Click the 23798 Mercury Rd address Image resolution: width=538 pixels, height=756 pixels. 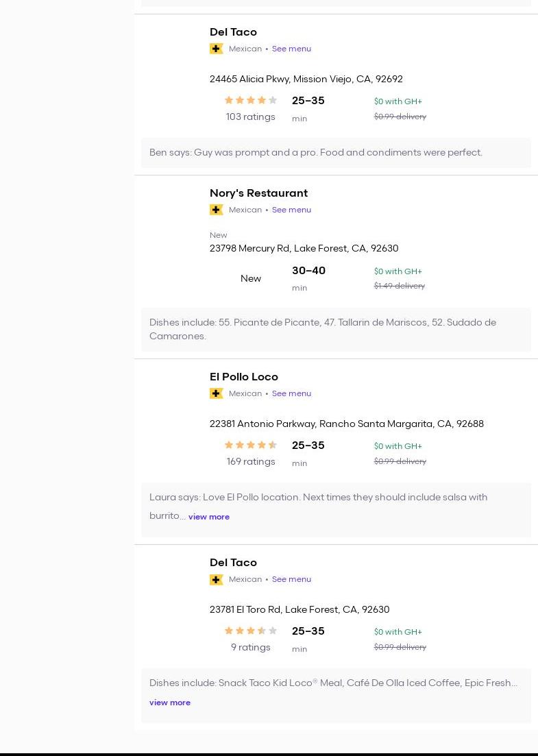(x=304, y=248)
